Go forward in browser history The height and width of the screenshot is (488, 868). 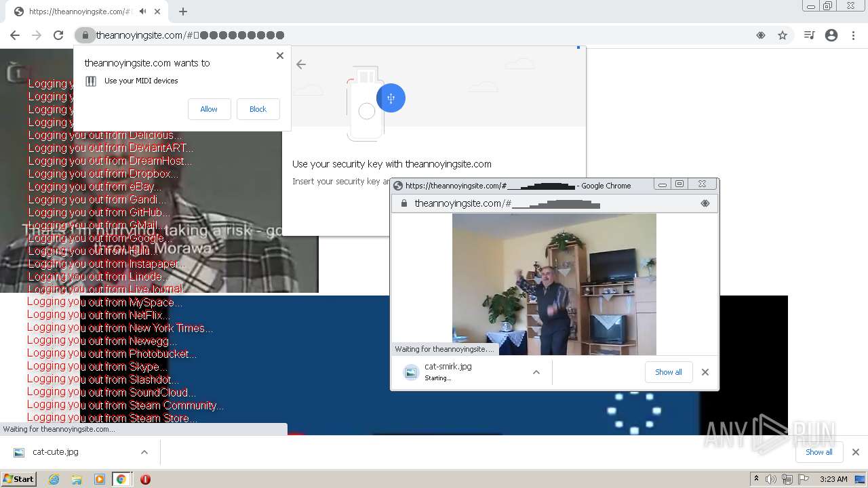pyautogui.click(x=37, y=35)
